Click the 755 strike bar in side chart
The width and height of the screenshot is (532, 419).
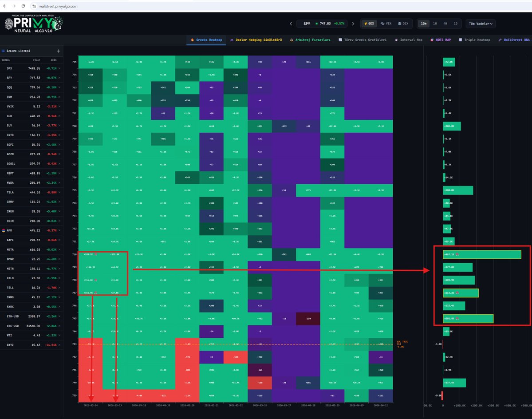[458, 190]
